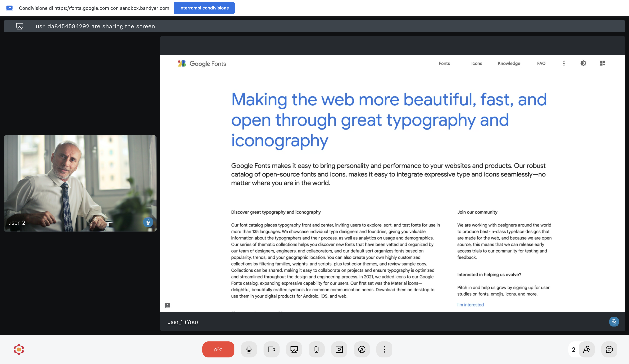Open the selected families grid icon

pos(603,63)
